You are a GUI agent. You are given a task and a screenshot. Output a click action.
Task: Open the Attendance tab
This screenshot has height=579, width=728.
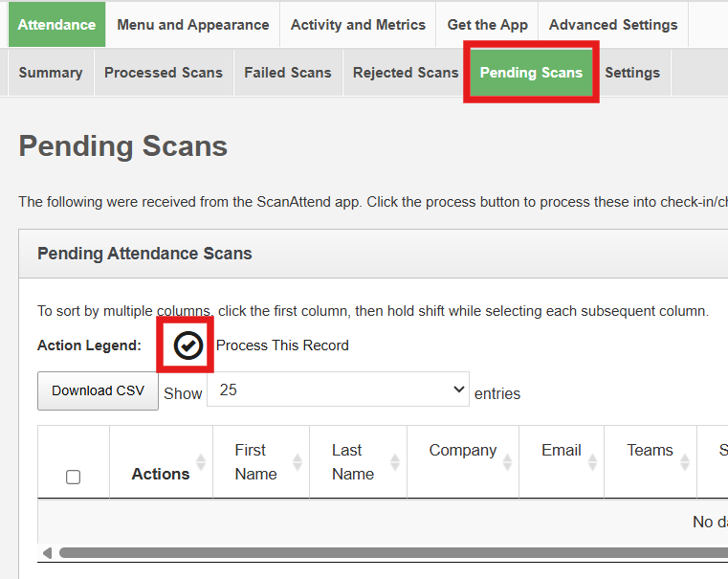point(57,25)
